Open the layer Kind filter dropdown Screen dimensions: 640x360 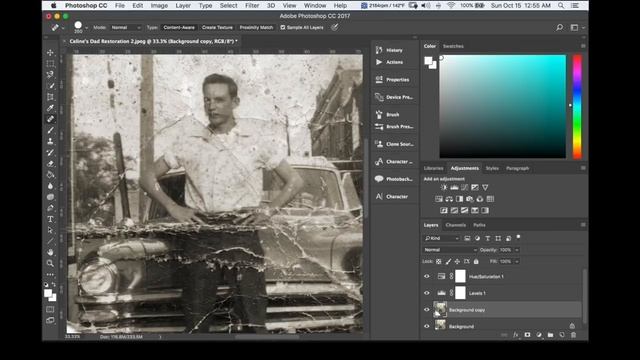[x=442, y=238]
